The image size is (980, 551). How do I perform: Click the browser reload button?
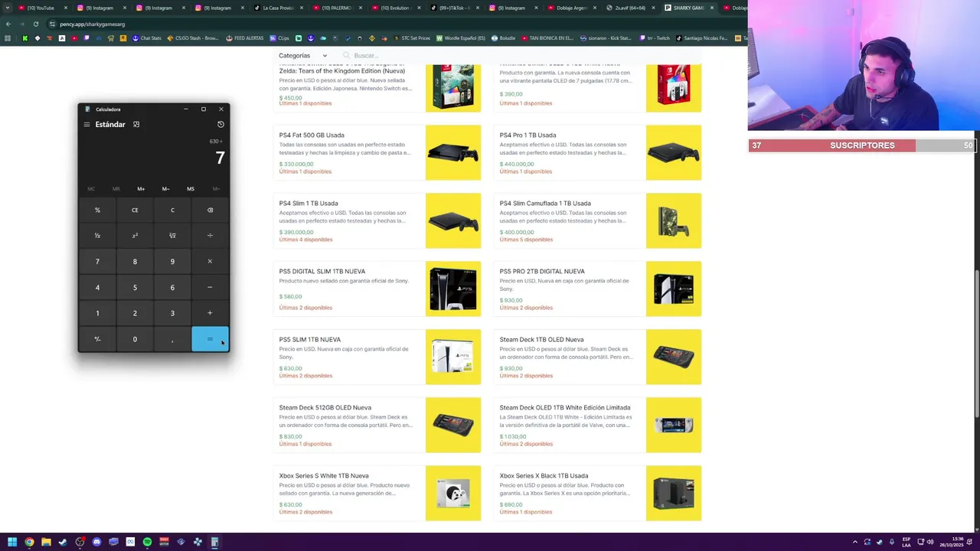35,24
